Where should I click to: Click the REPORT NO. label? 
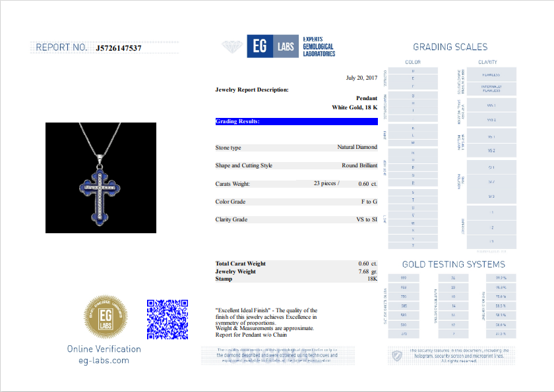61,47
